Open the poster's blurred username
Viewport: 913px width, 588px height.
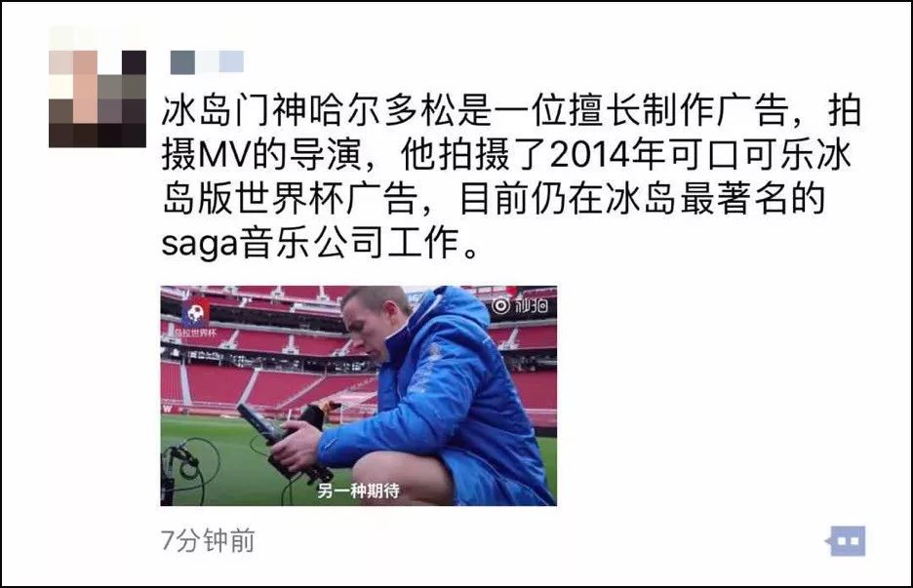point(207,61)
